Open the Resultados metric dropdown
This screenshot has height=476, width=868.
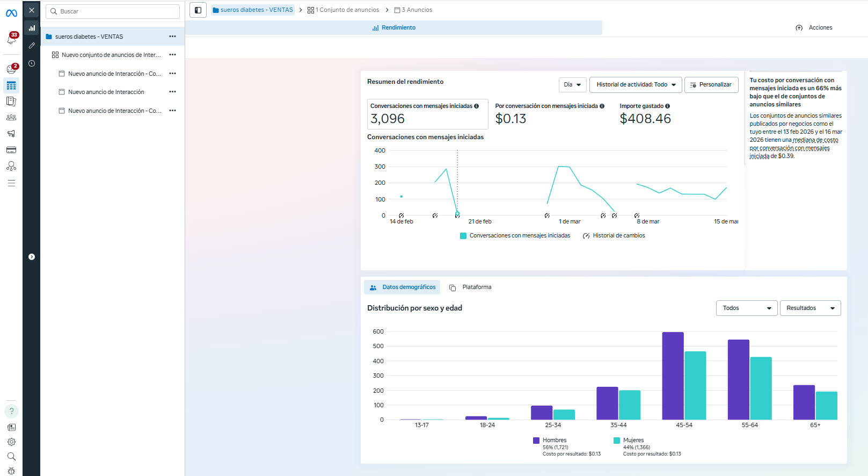[810, 308]
